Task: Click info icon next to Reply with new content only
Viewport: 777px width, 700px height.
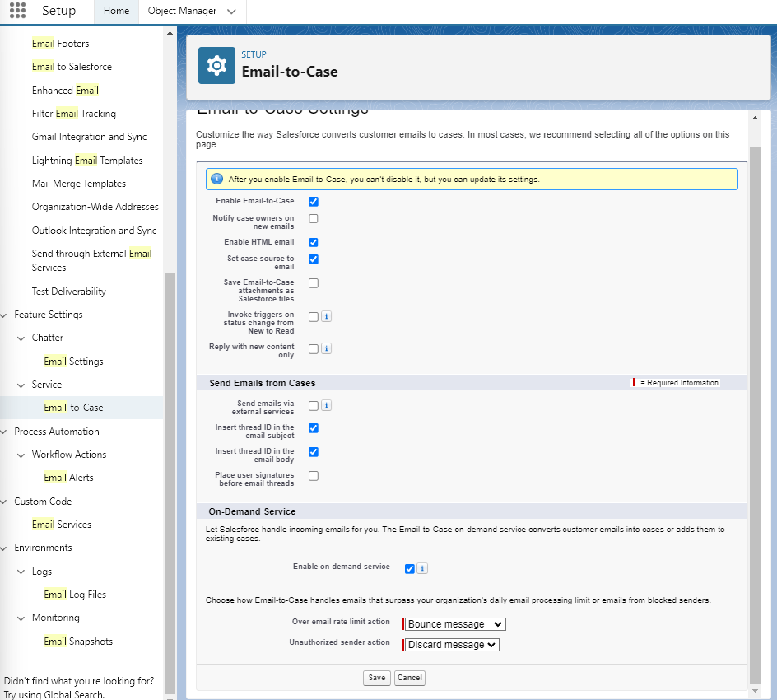Action: [326, 348]
